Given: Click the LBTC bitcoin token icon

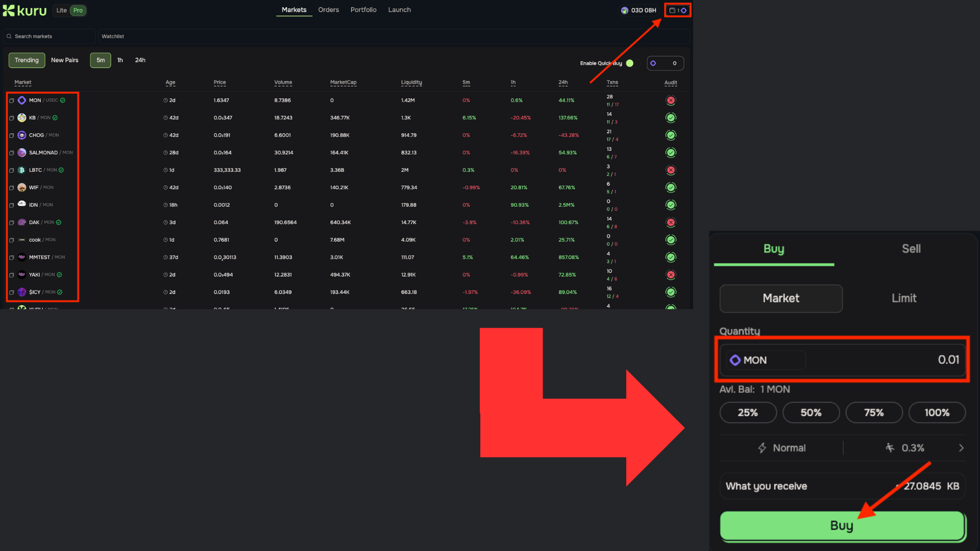Looking at the screenshot, I should (x=22, y=170).
